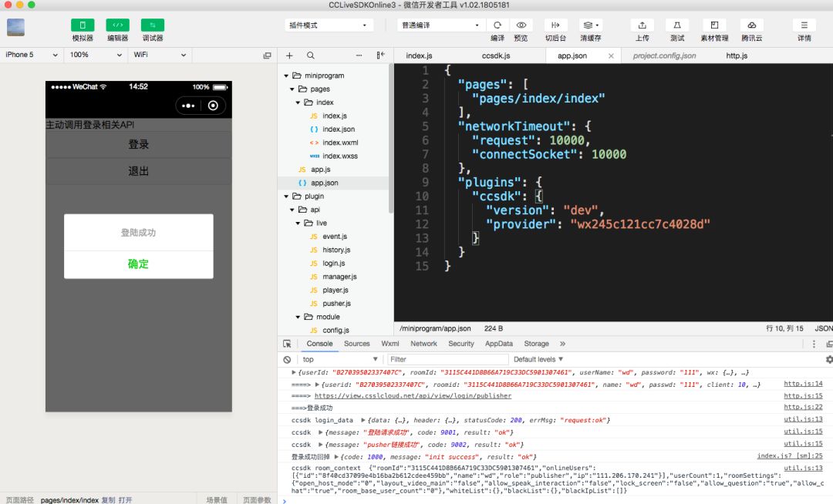Open the top context dropdown
Image resolution: width=833 pixels, height=504 pixels.
[340, 360]
